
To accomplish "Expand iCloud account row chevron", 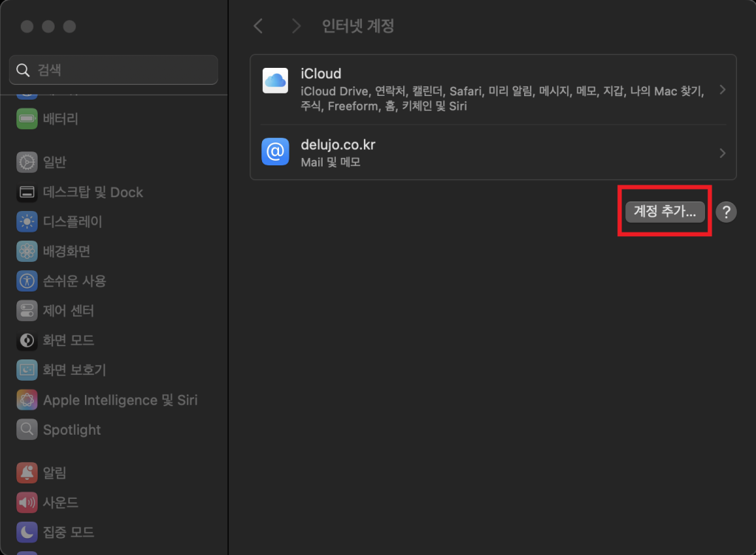I will (722, 89).
